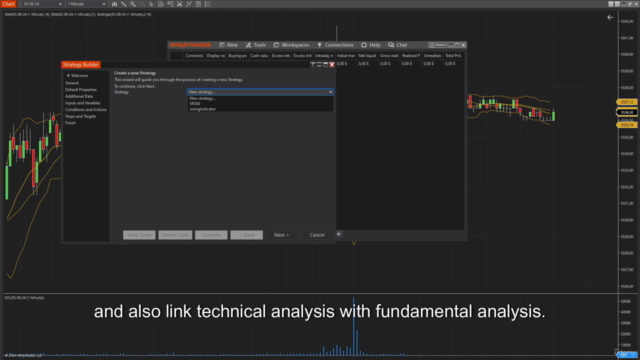Open the Tools menu in Control Center
The width and height of the screenshot is (640, 360).
[256, 45]
